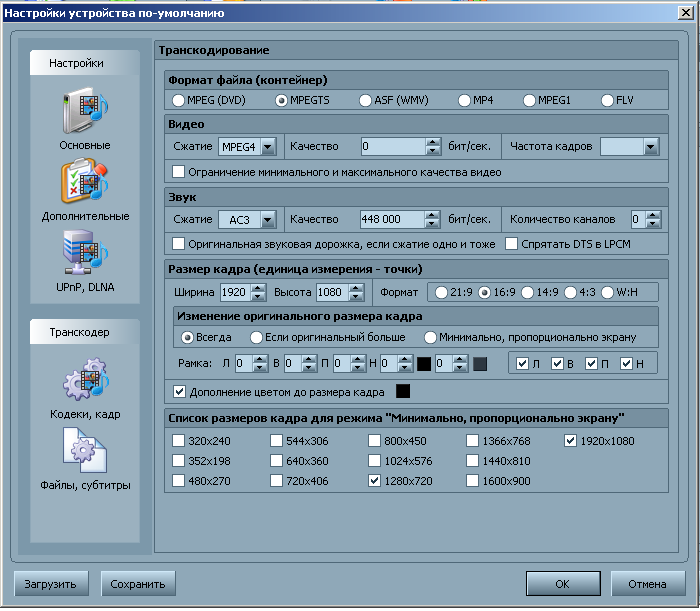
Task: Toggle Спрятать DTS в LPCM checkbox
Action: pyautogui.click(x=512, y=243)
